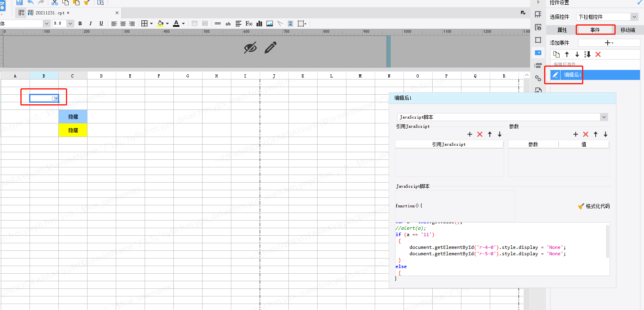
Task: Open the conditional attributes sidebar panel
Action: click(538, 66)
